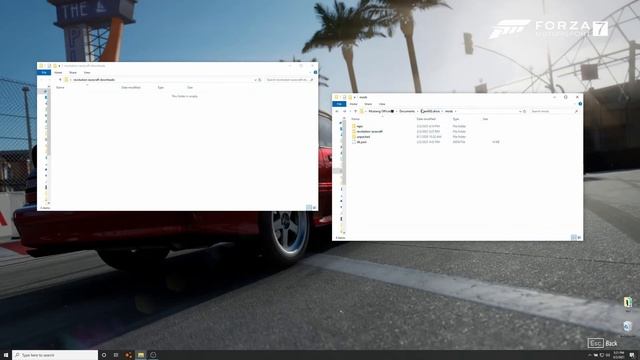Select the first folder row in mods window

click(x=426, y=126)
